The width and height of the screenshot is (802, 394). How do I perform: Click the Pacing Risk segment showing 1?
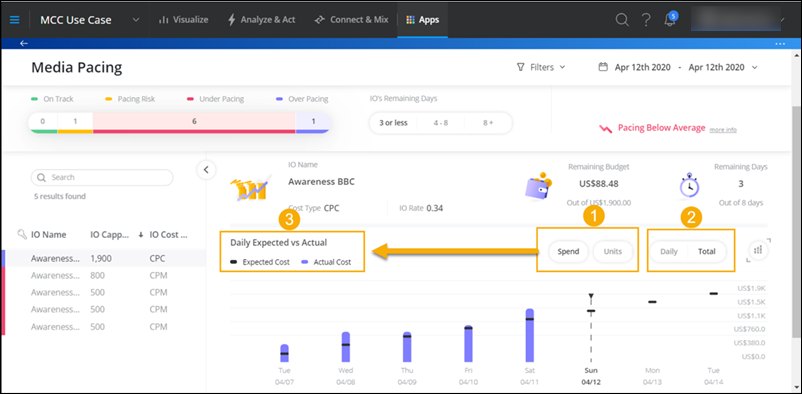[75, 122]
